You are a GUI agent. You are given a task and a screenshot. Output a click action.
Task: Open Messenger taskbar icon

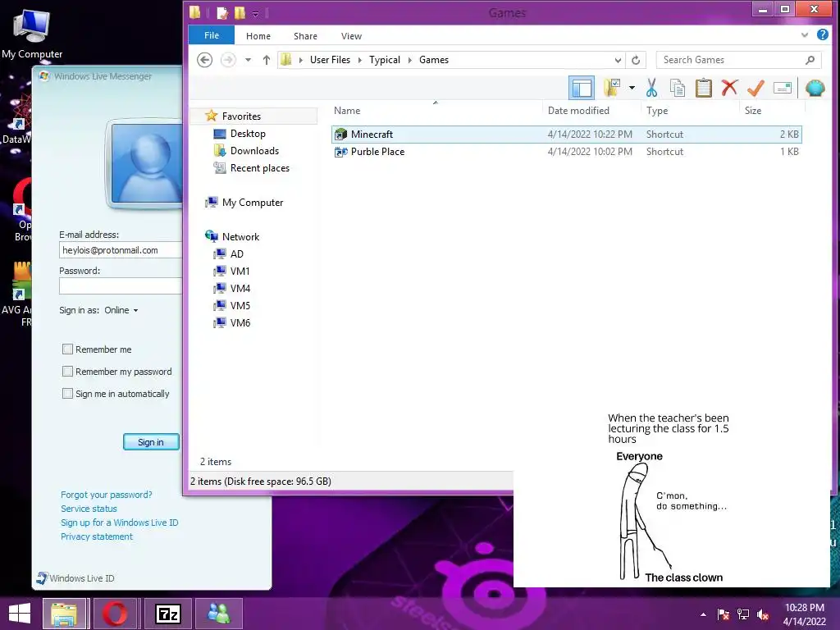point(219,614)
